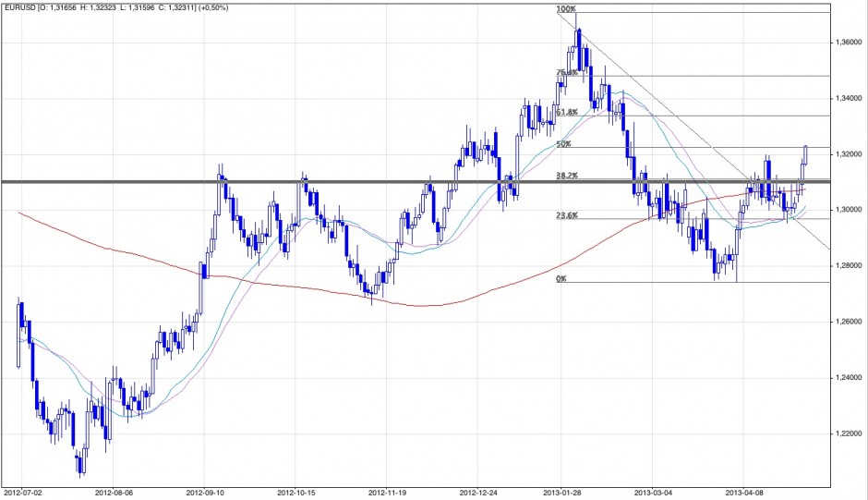The height and width of the screenshot is (500, 868).
Task: Select the 0% Fibonacci level label
Action: 561,278
